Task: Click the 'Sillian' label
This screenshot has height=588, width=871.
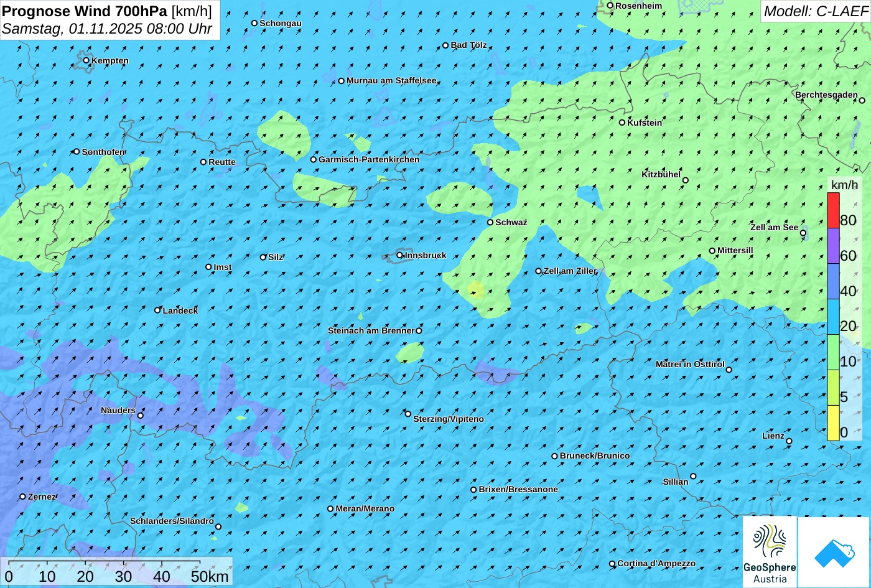Action: (676, 482)
